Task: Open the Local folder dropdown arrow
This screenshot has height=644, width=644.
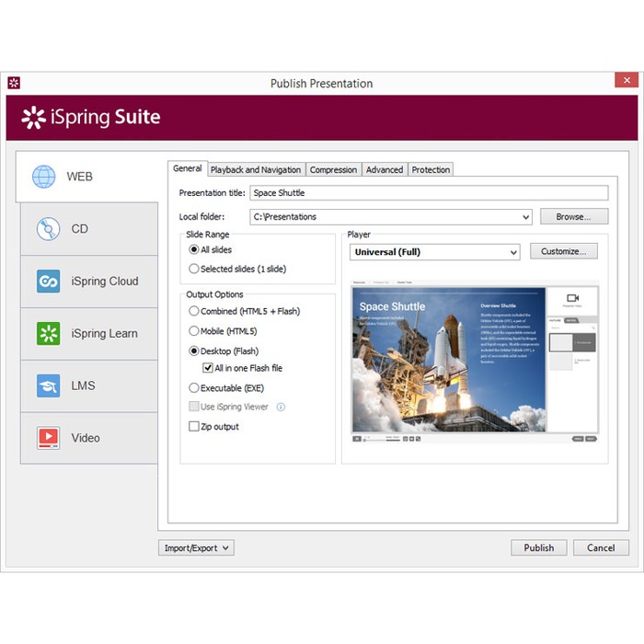Action: [x=525, y=217]
